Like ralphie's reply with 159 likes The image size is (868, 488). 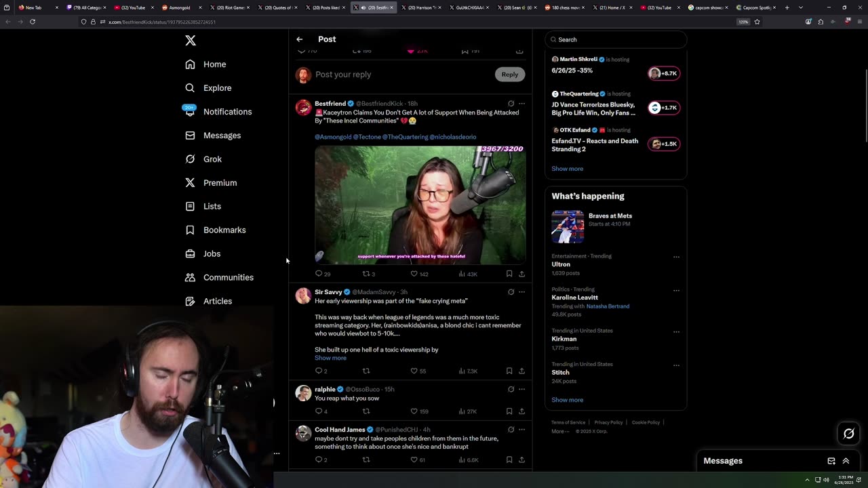(419, 411)
